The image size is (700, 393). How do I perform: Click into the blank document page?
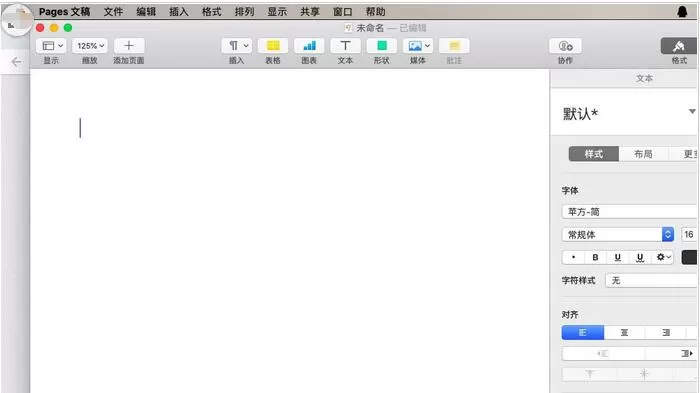coord(290,232)
